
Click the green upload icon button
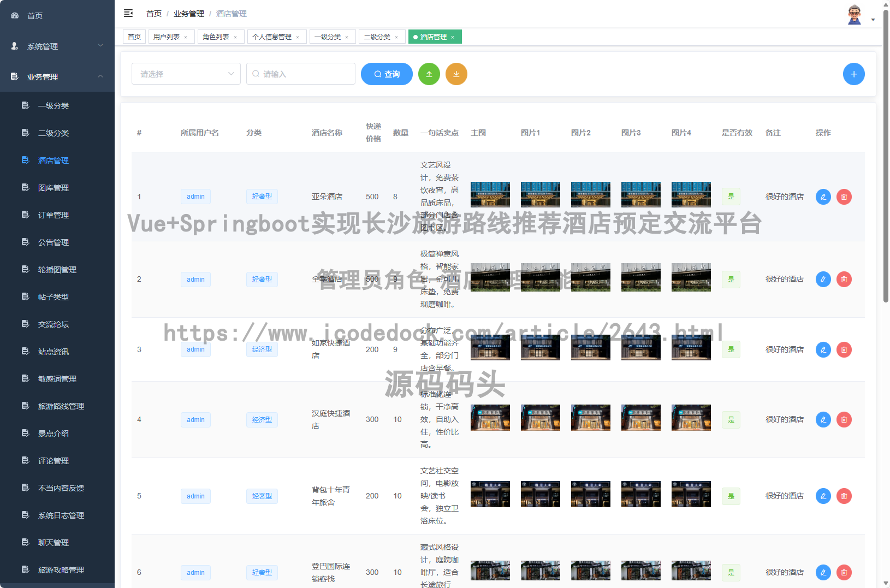[x=429, y=74]
